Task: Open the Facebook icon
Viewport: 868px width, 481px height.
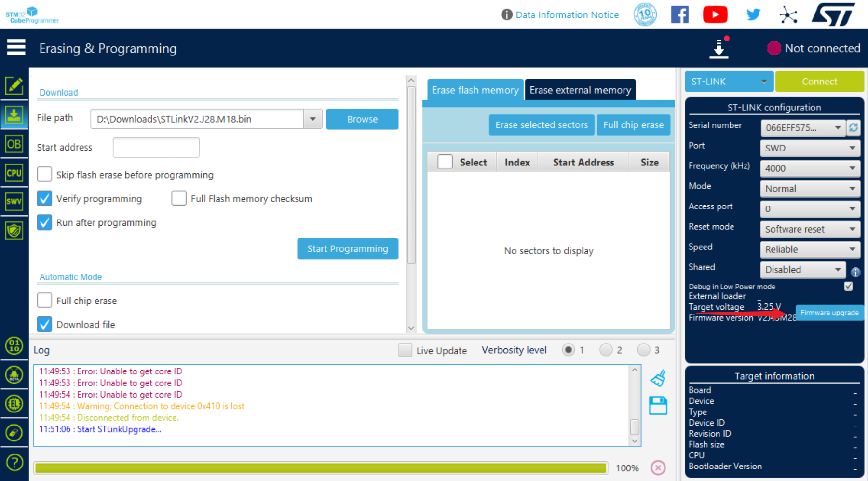Action: point(680,14)
